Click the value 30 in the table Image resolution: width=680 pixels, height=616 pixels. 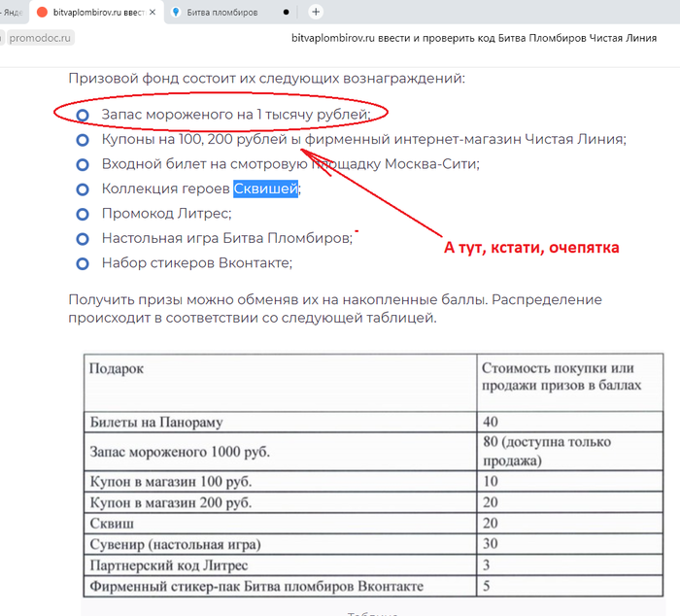click(x=491, y=544)
